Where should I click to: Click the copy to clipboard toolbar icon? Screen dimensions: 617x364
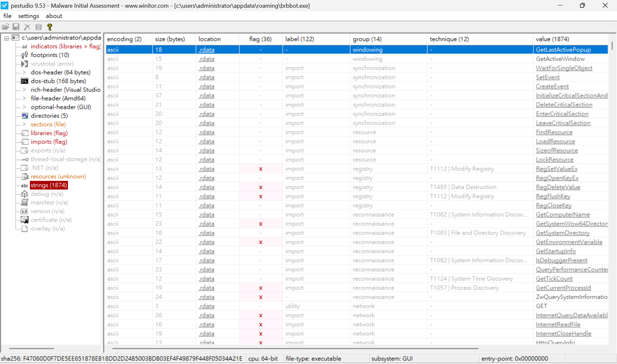coord(38,27)
